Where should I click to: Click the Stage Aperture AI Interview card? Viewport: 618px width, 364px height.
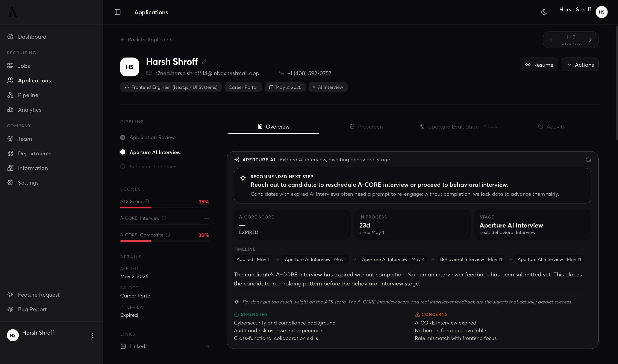533,224
